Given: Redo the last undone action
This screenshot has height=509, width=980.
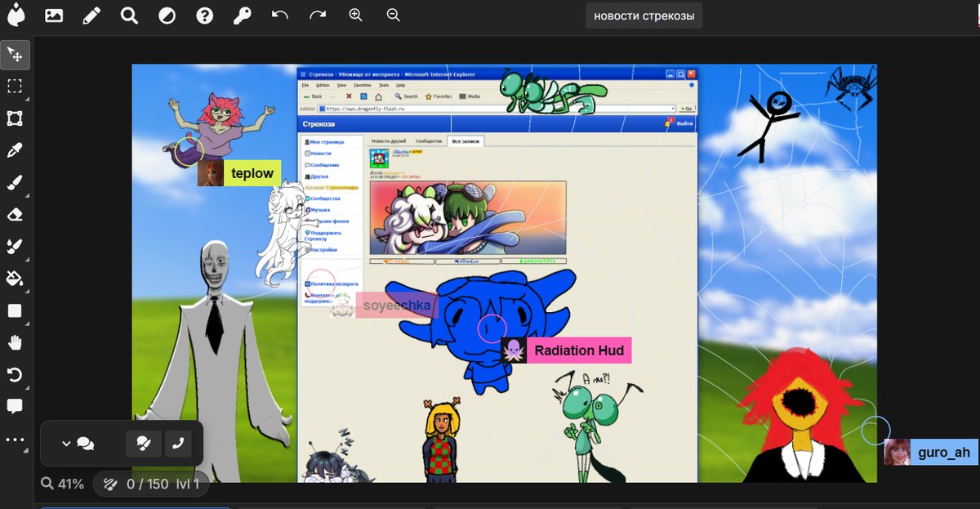Looking at the screenshot, I should 318,15.
